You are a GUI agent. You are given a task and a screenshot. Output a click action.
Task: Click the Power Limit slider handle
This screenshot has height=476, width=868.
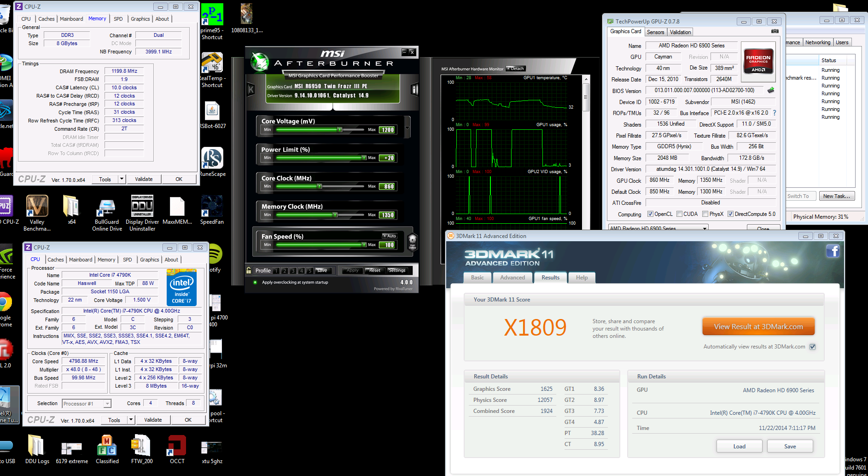click(x=364, y=158)
